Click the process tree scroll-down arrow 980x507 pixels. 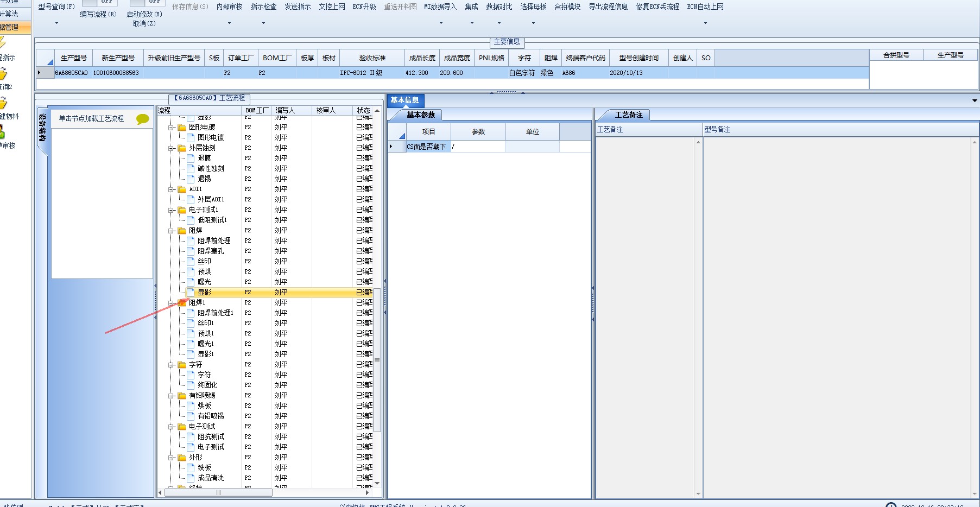[377, 483]
